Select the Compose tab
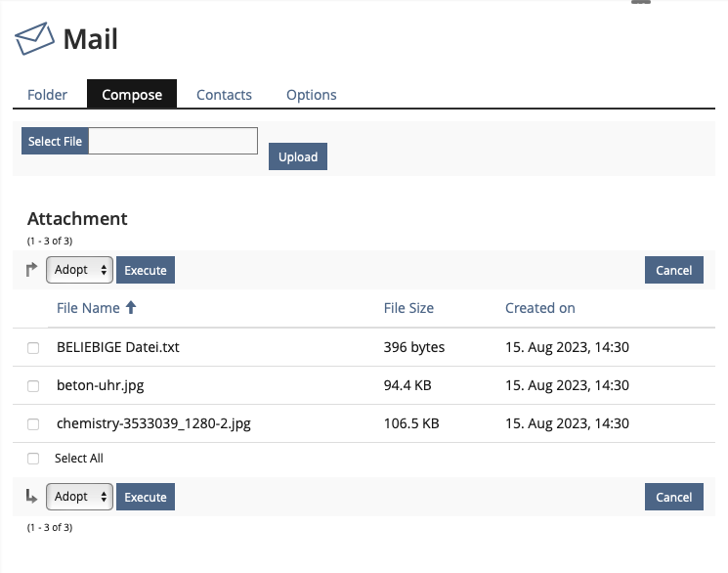 coord(132,95)
